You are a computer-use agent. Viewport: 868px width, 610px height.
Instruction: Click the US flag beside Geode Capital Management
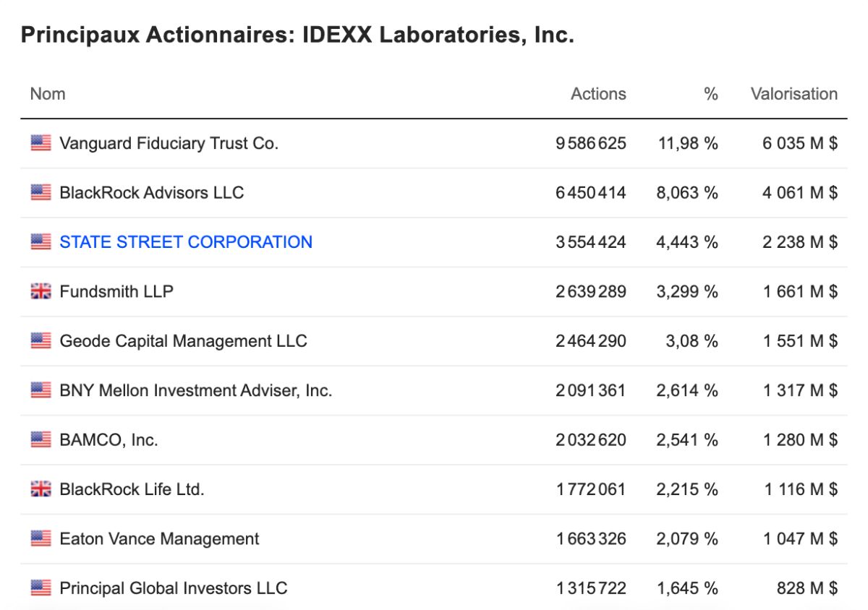41,340
